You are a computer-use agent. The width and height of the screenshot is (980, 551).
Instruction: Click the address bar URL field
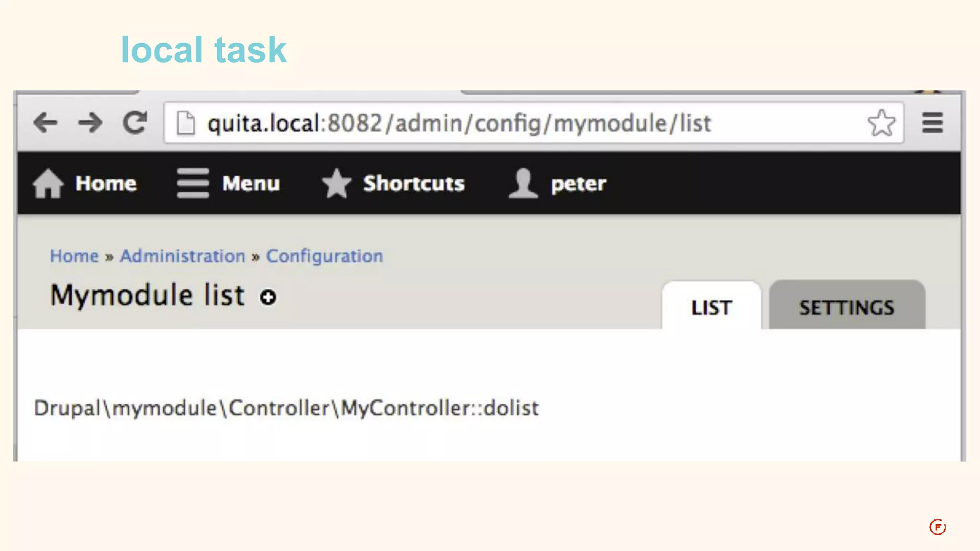pos(534,123)
